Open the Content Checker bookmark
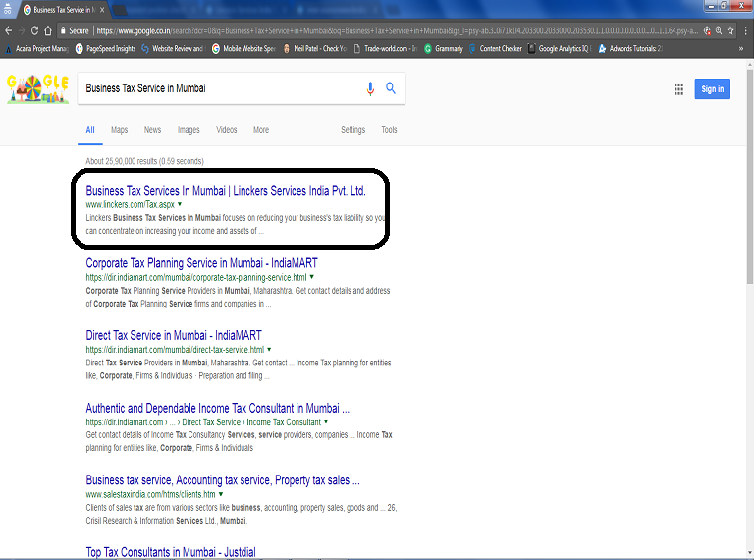Image resolution: width=756 pixels, height=560 pixels. coord(496,49)
